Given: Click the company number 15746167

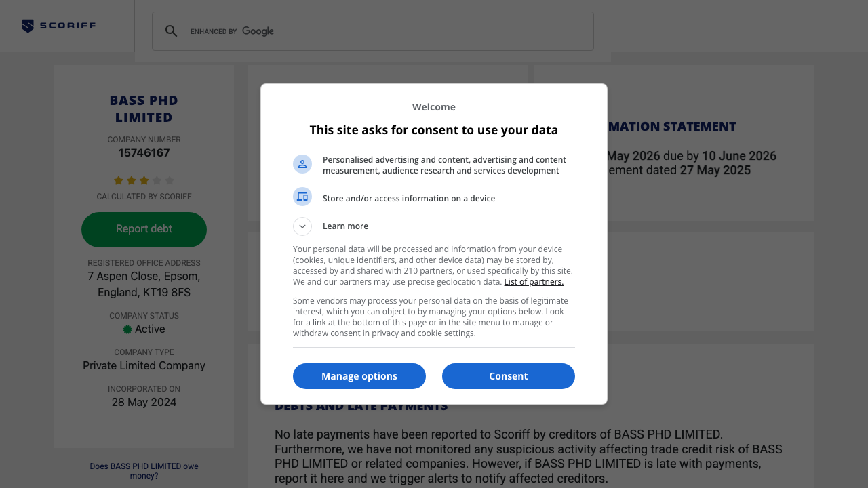Looking at the screenshot, I should (144, 152).
